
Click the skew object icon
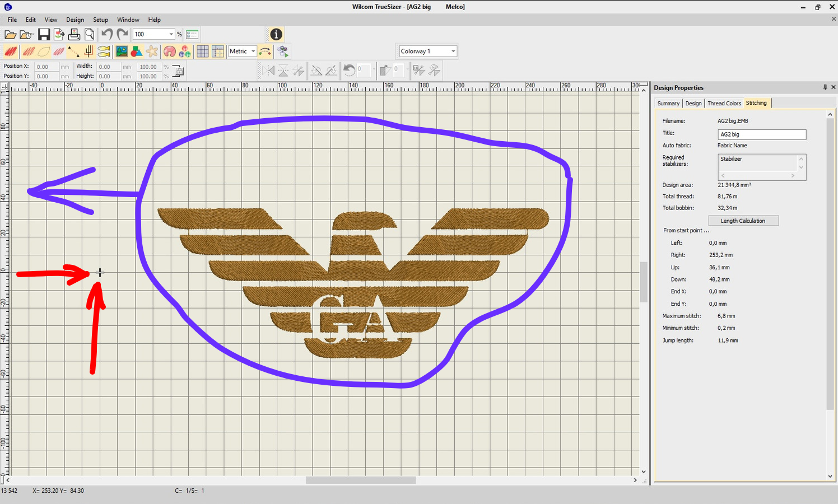point(384,71)
